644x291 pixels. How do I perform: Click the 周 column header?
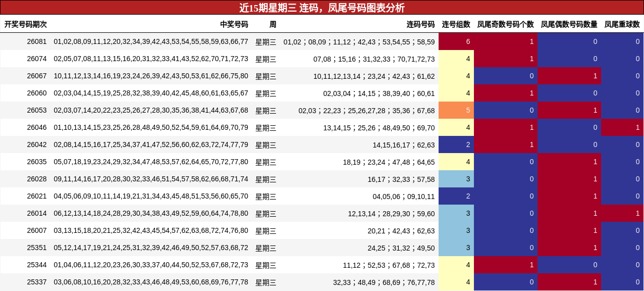click(272, 23)
